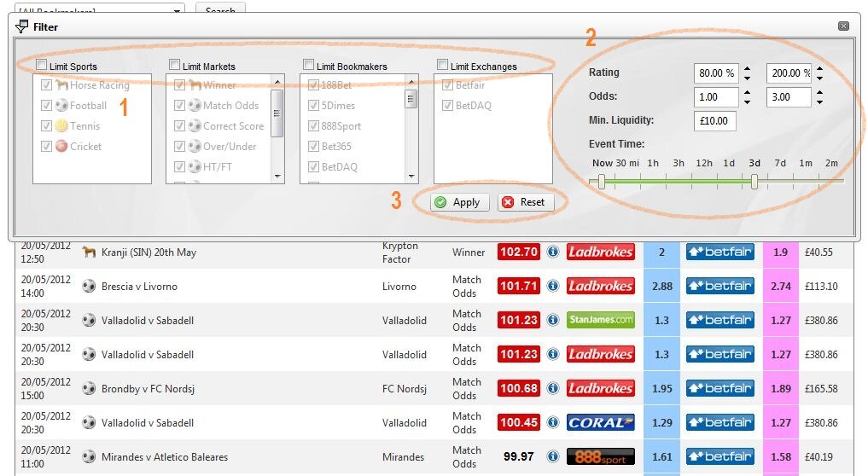
Task: Toggle the Over/Under market checkbox
Action: pos(179,146)
